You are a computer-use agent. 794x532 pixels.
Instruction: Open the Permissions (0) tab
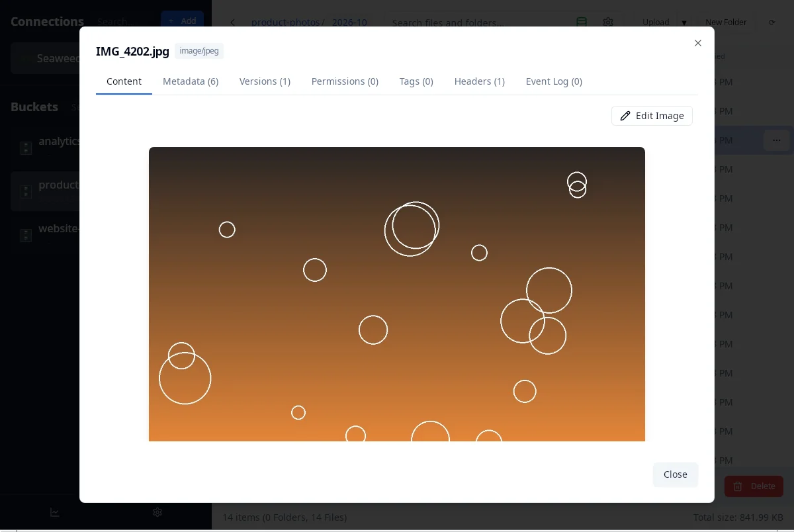coord(345,81)
